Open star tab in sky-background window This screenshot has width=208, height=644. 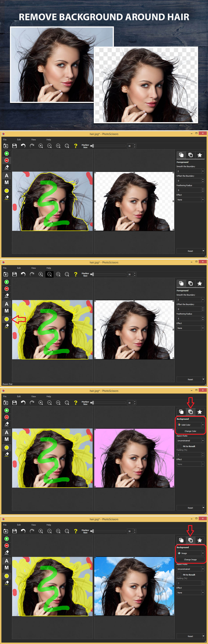[200, 540]
